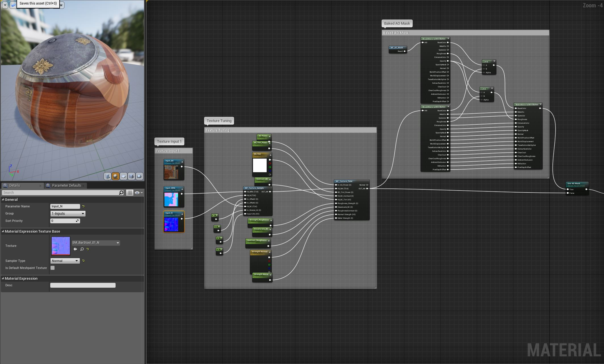Close the Parameter Defaults tab

click(84, 186)
